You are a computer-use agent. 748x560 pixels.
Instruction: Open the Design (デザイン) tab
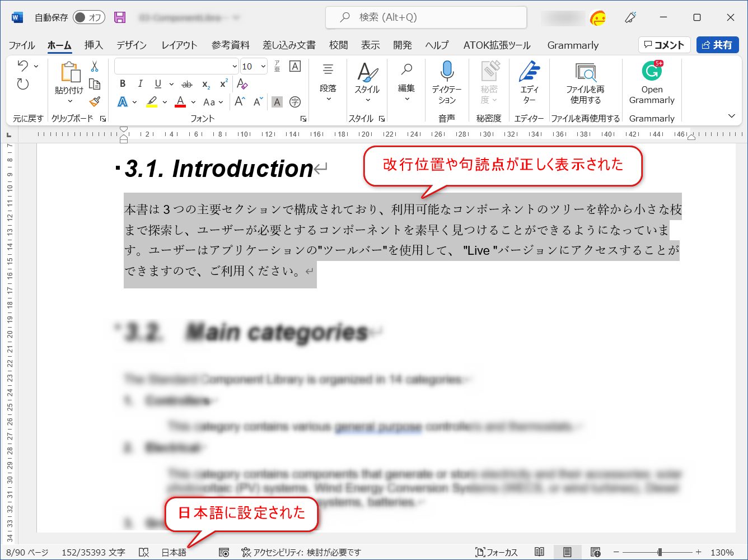click(132, 45)
